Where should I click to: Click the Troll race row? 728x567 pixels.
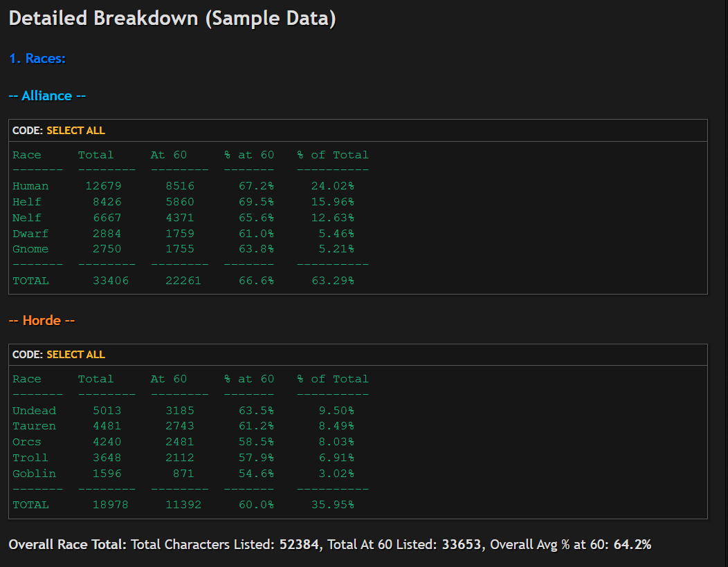(x=183, y=458)
